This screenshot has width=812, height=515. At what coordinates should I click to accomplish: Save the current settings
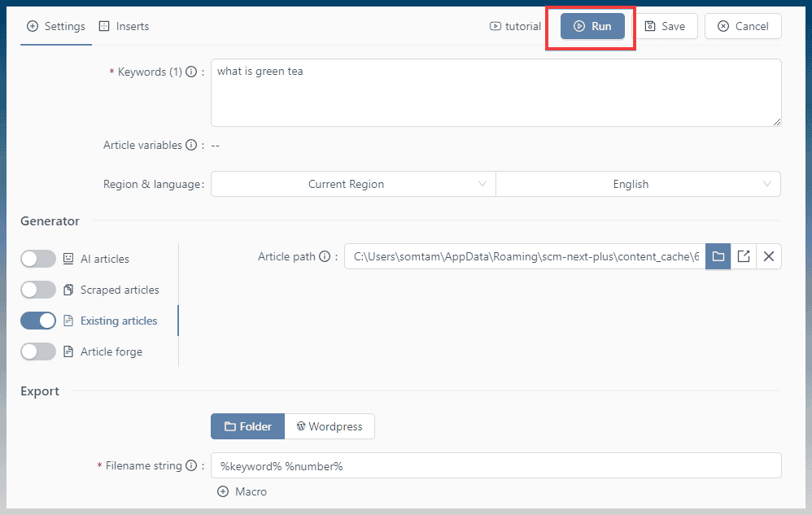[x=665, y=26]
